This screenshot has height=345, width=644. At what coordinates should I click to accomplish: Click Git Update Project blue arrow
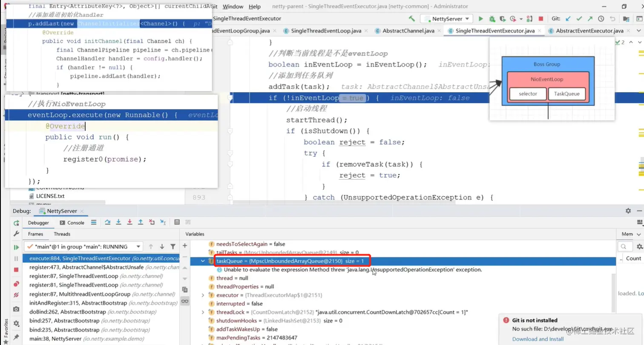568,19
